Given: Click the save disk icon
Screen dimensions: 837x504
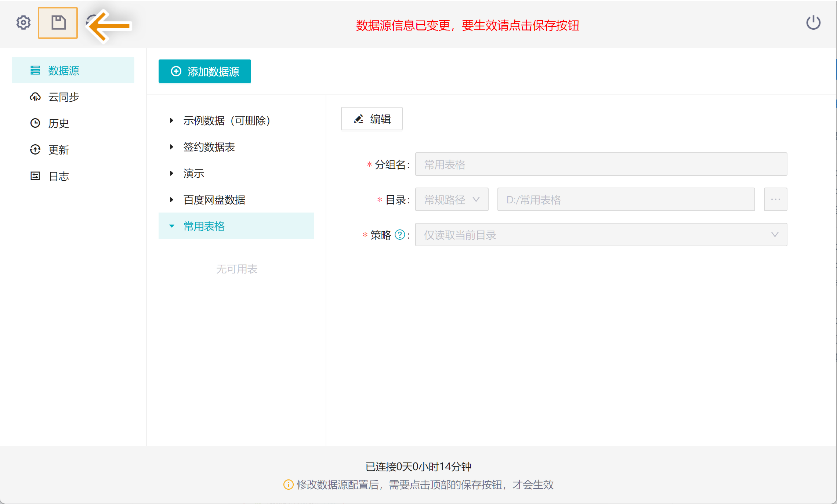Looking at the screenshot, I should tap(58, 23).
